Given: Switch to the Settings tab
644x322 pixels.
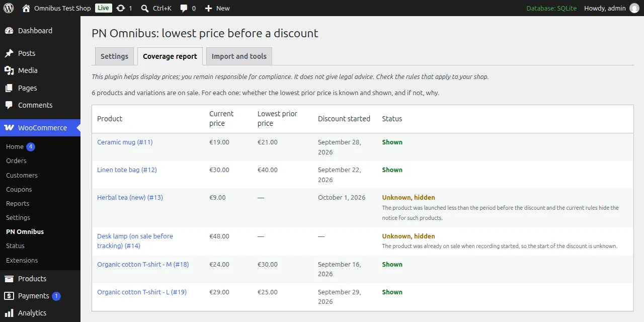Looking at the screenshot, I should 114,56.
